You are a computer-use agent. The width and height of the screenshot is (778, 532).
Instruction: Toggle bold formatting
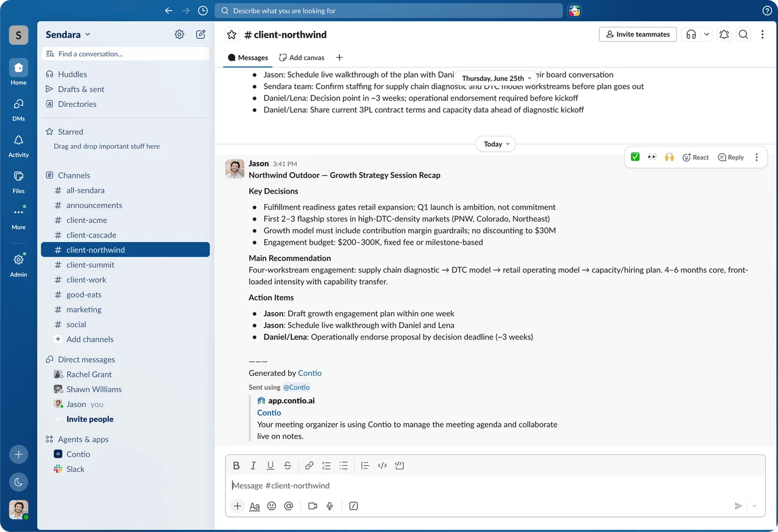[236, 466]
